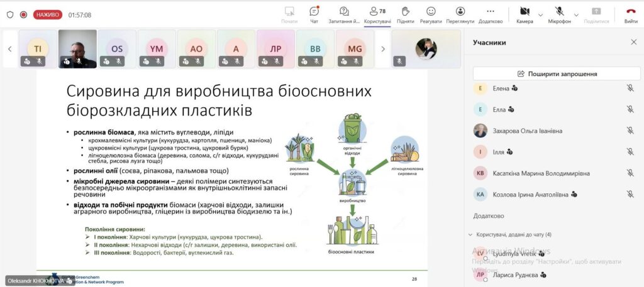Select the MG participant tile
644x287 pixels.
[355, 49]
